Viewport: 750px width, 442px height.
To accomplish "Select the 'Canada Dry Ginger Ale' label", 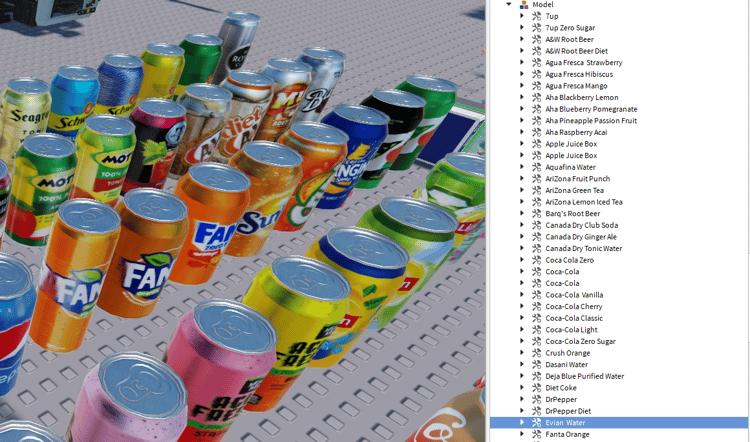I will [581, 237].
